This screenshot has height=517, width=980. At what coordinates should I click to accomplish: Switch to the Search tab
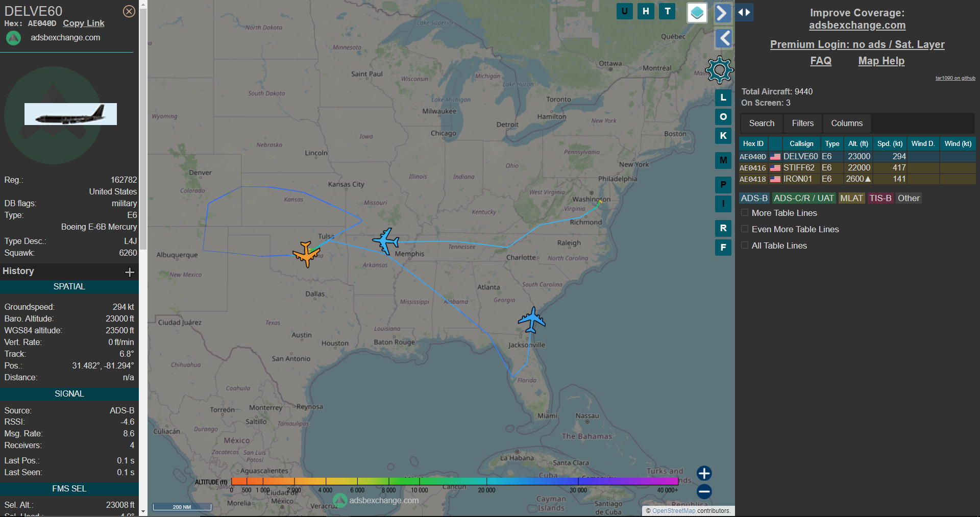[762, 123]
